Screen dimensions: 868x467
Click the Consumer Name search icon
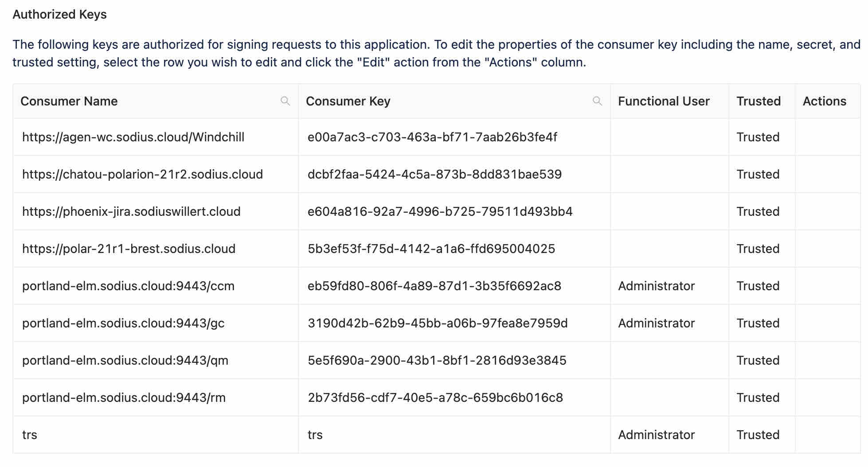click(285, 101)
